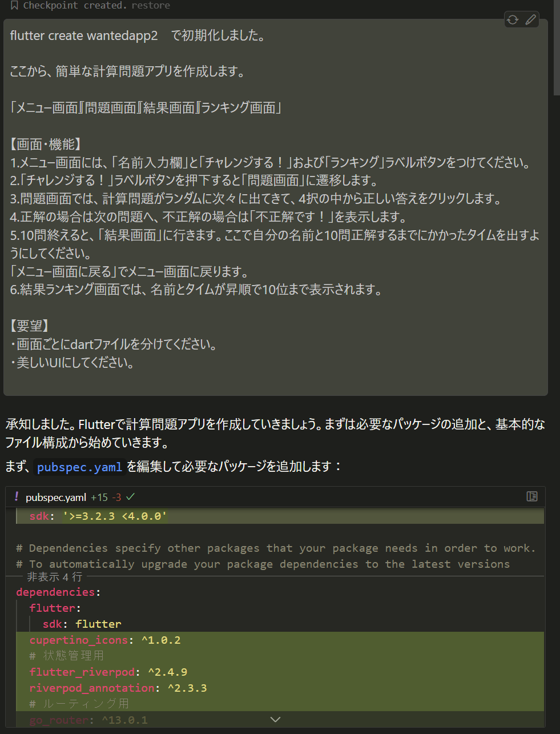This screenshot has height=734, width=560.
Task: Click the exclamation file icon beside pubspec.yaml
Action: (16, 497)
